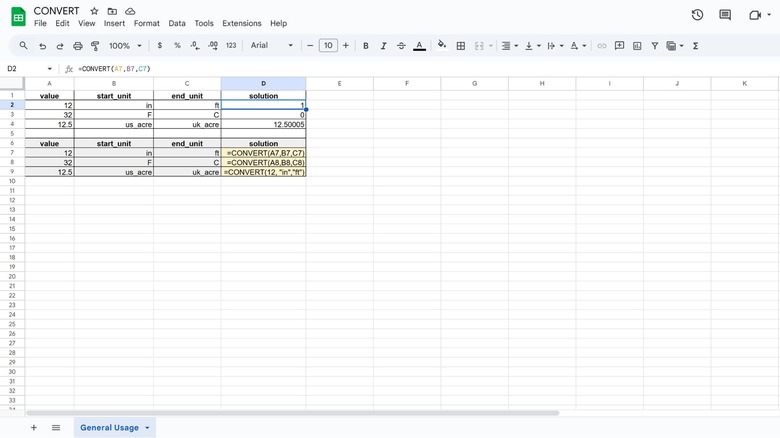Decrease decimal places
Screen dimensions: 780x438
[195, 45]
